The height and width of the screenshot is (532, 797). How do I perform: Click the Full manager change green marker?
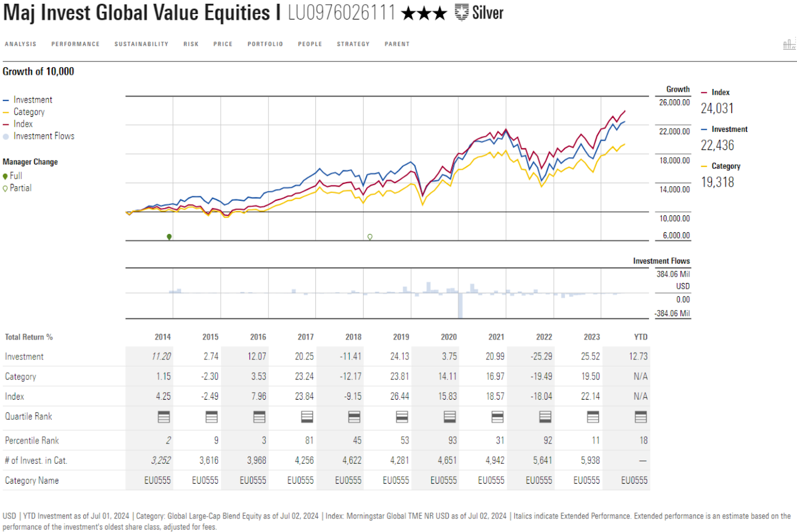click(x=169, y=237)
